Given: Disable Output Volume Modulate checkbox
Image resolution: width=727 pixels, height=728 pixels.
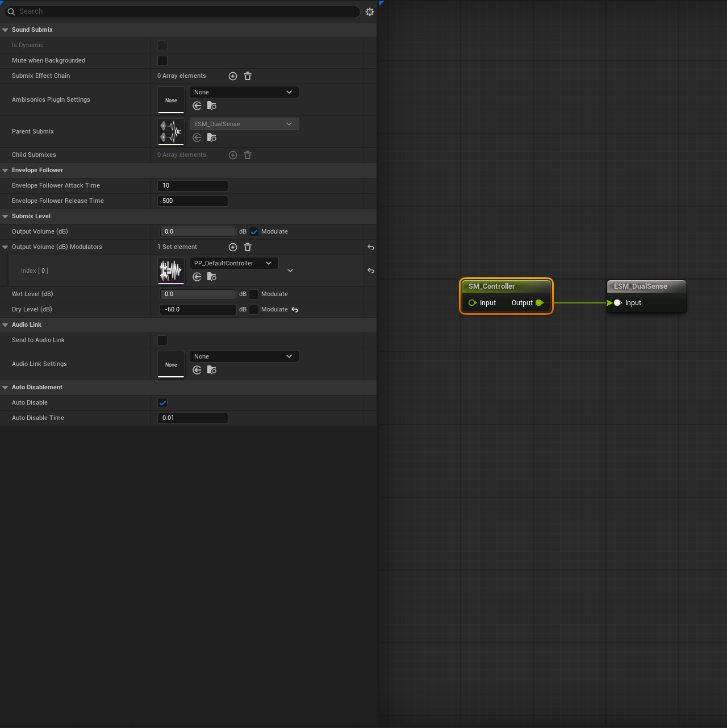Looking at the screenshot, I should (x=254, y=232).
